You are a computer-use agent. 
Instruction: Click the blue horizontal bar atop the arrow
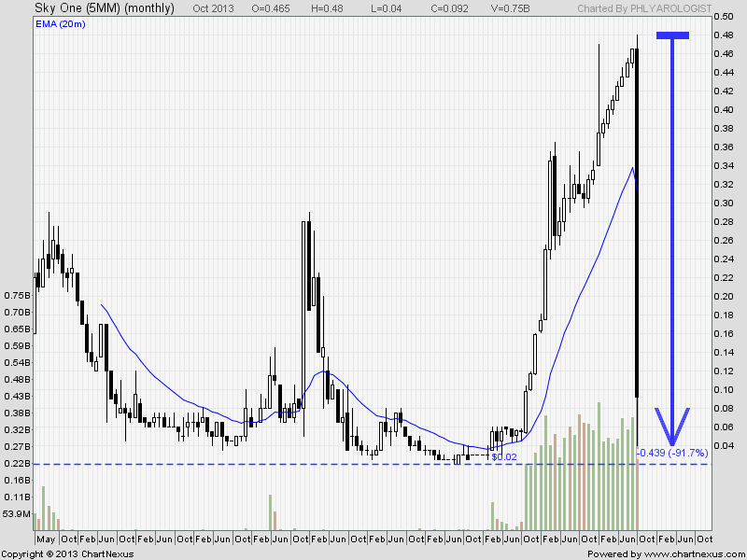pos(672,35)
